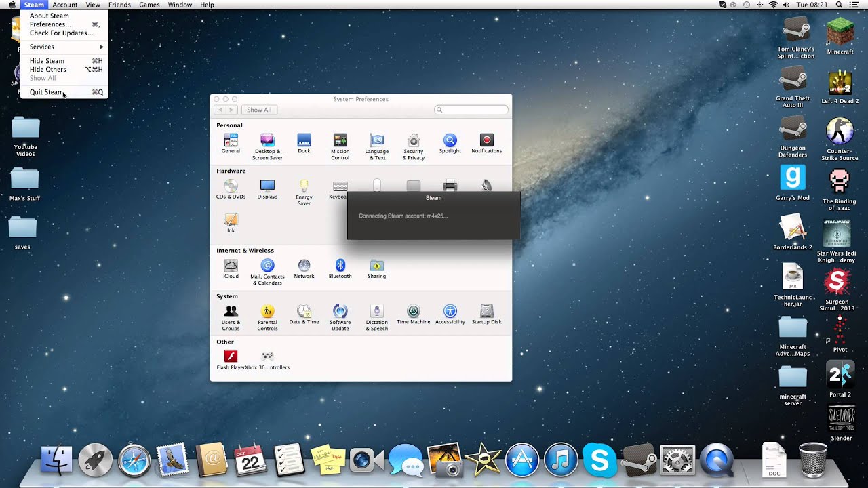This screenshot has height=488, width=868.
Task: Open Startup Disk preferences
Action: click(486, 314)
